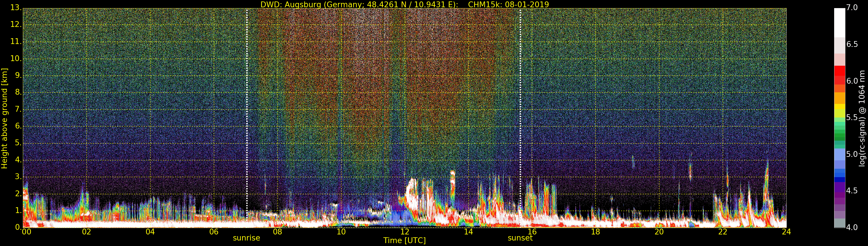This screenshot has width=868, height=246.
Task: Click height axis tick '7.'
Action: (18, 109)
